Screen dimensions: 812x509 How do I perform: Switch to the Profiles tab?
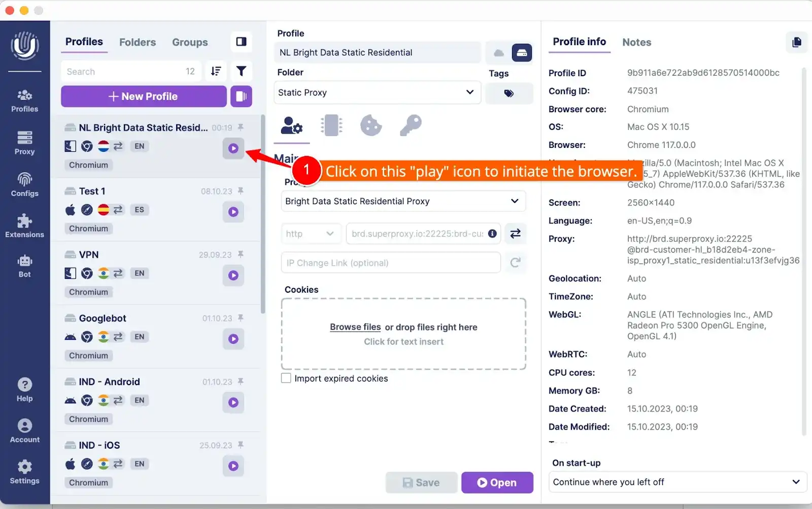84,42
